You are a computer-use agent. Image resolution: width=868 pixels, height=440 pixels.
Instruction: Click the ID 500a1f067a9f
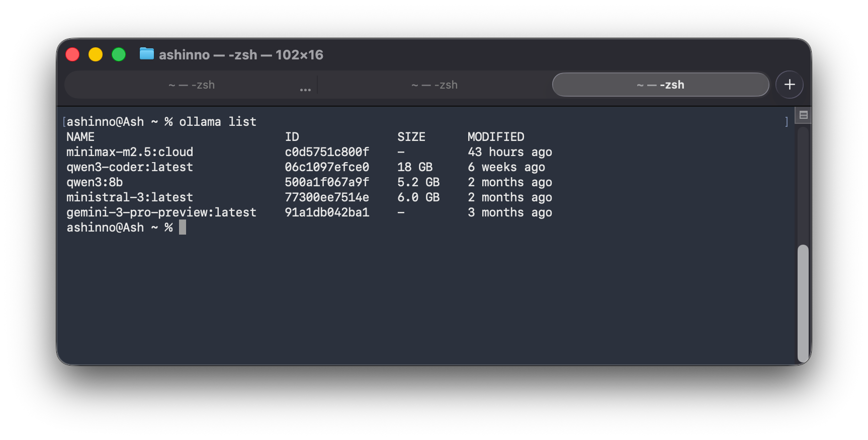coord(327,182)
